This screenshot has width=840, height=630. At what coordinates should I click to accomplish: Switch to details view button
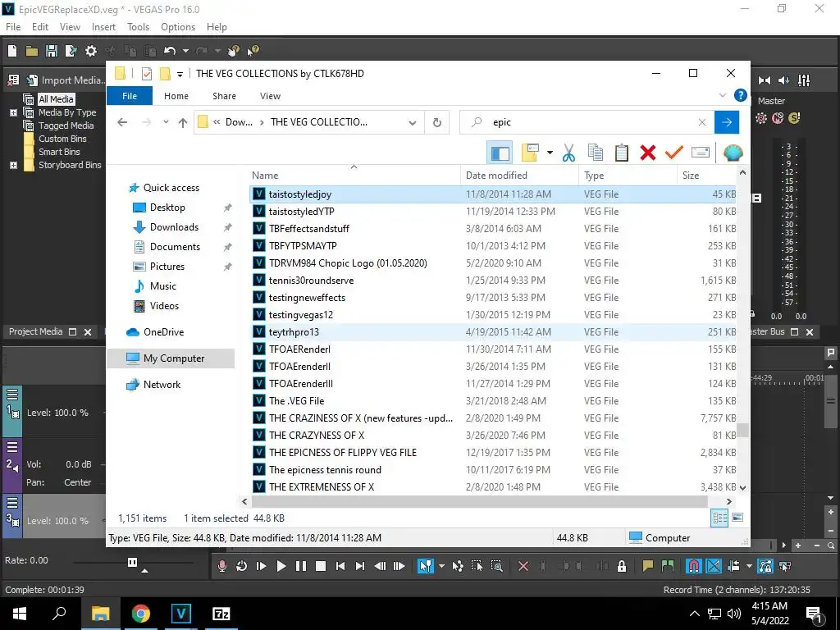(719, 518)
